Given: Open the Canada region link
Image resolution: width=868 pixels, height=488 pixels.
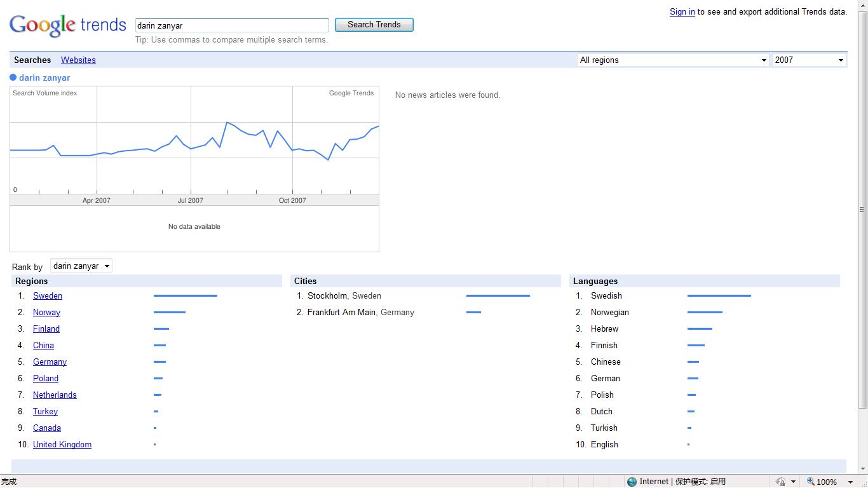Looking at the screenshot, I should pos(47,428).
